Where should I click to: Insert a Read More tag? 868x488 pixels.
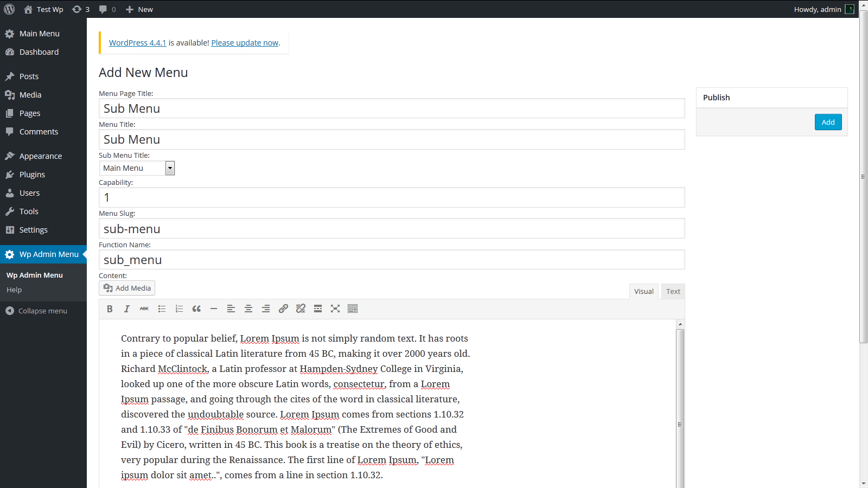(x=318, y=309)
